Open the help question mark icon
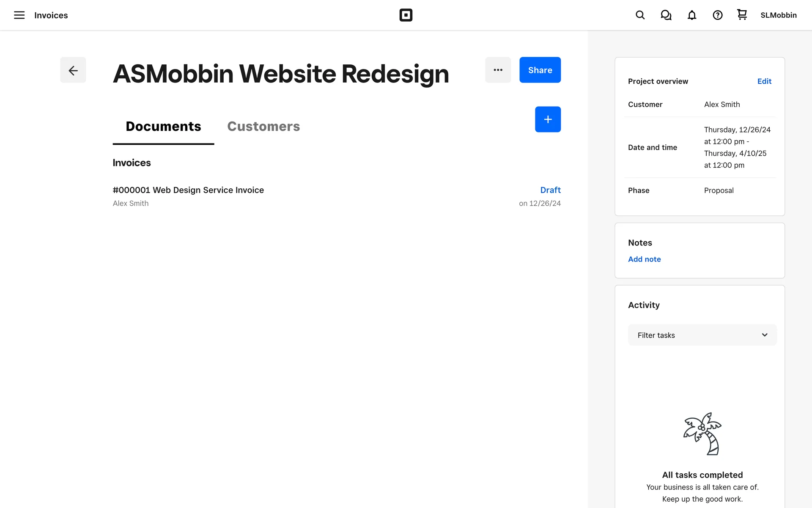812x508 pixels. [x=717, y=15]
